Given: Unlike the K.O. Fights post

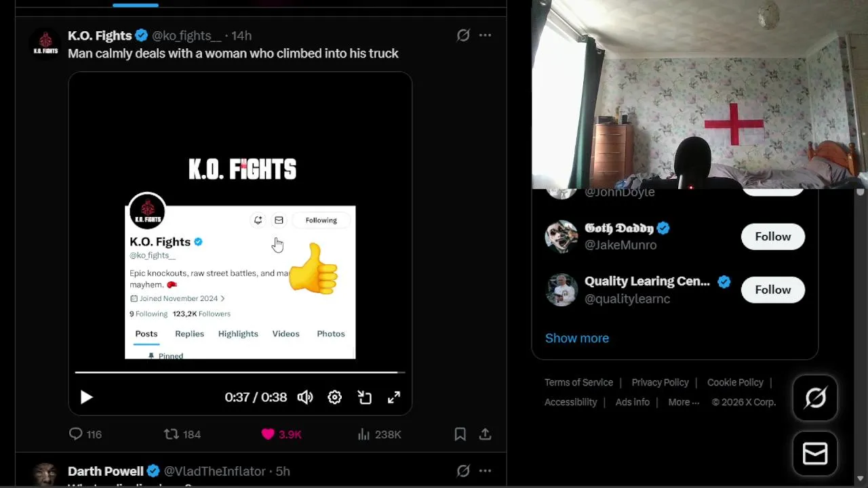Looking at the screenshot, I should click(269, 434).
